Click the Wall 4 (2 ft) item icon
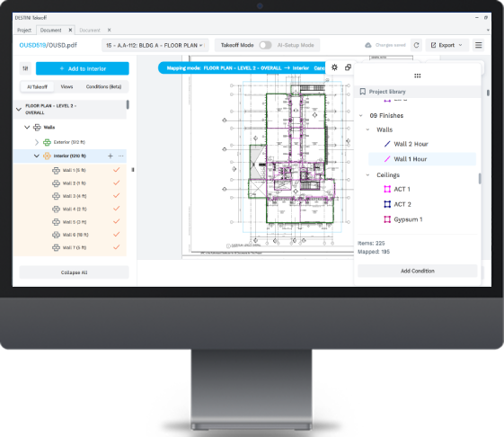Viewport: 504px width, 437px height. coord(56,210)
